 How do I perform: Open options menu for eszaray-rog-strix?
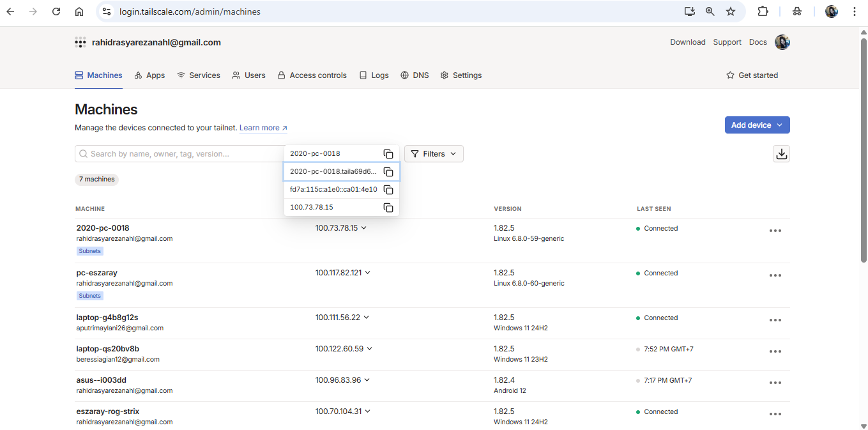(x=775, y=415)
